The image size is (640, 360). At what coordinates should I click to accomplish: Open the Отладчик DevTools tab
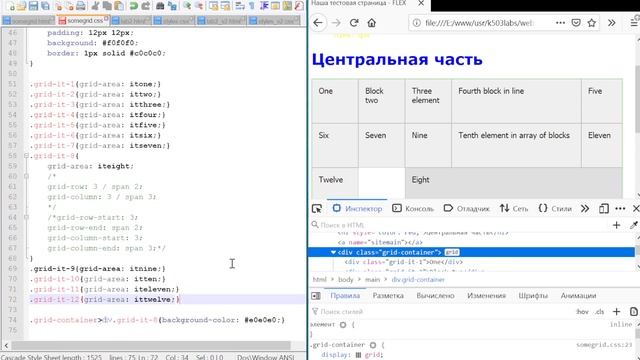[x=467, y=209]
